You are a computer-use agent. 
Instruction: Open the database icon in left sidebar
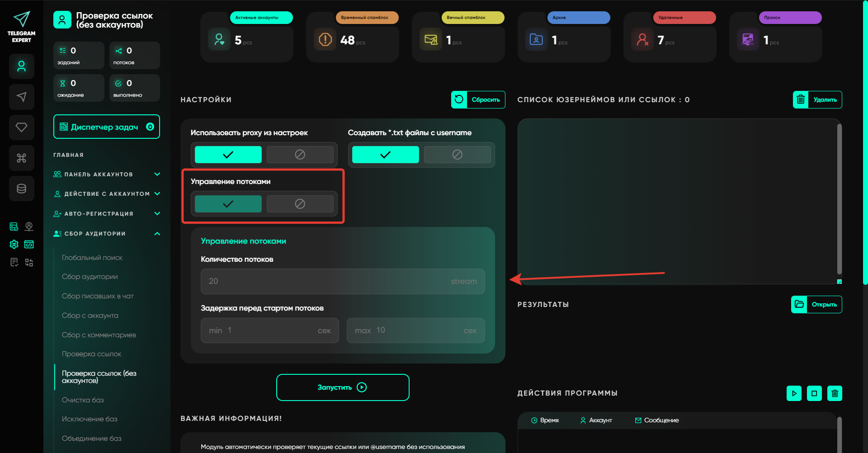[21, 189]
